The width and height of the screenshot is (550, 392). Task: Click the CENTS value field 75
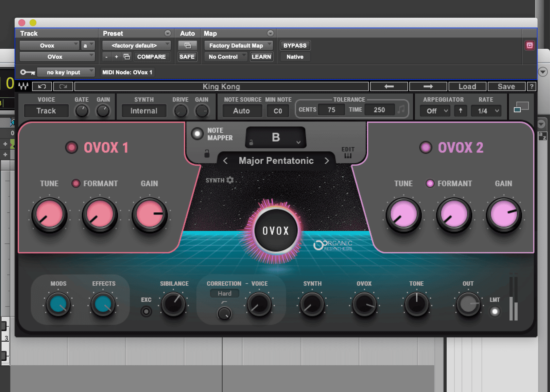[x=331, y=110]
